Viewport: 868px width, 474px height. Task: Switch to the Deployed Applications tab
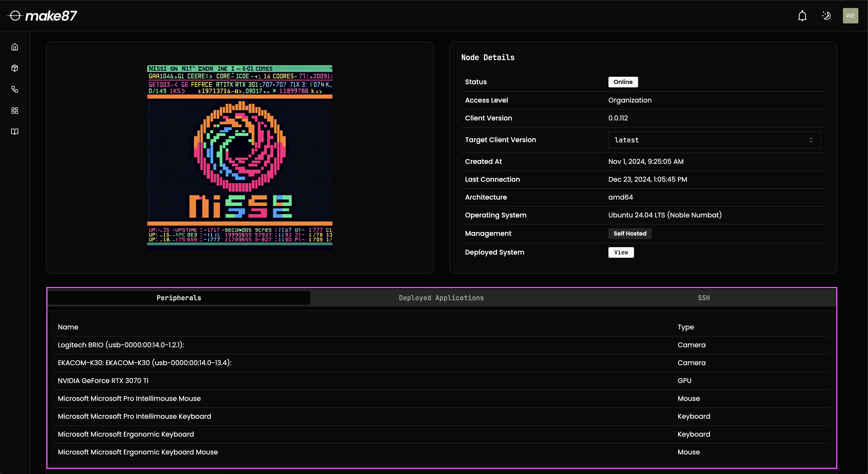point(441,298)
